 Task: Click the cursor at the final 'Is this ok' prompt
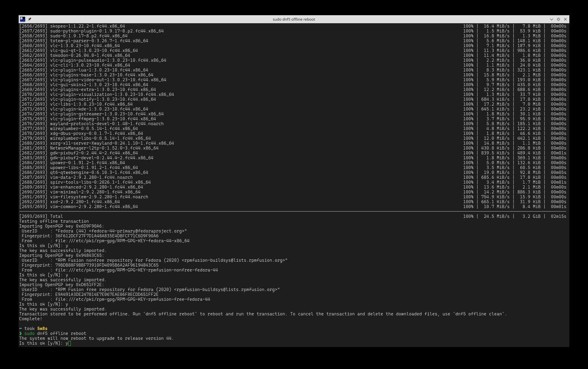click(x=69, y=343)
